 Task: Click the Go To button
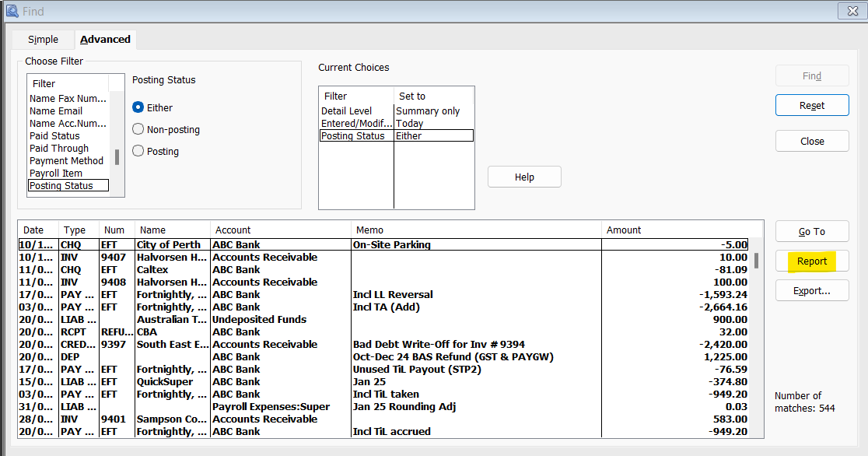[x=812, y=232]
